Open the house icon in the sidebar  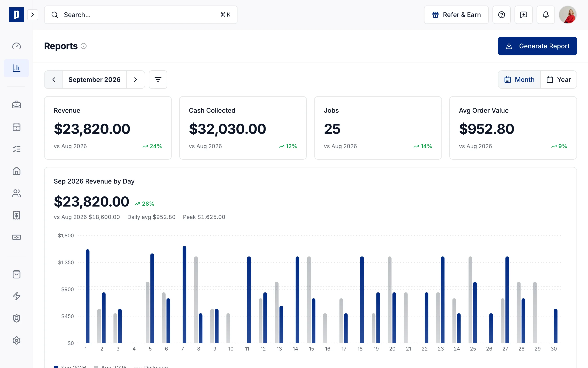[x=16, y=171]
